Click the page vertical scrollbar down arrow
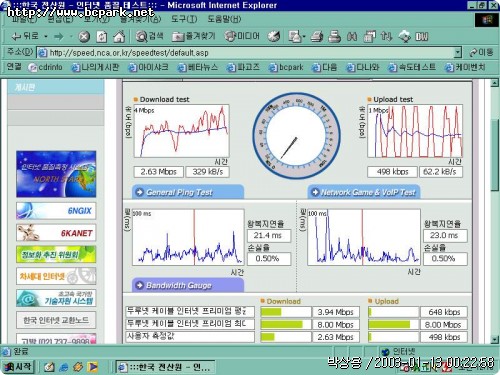 pos(495,340)
